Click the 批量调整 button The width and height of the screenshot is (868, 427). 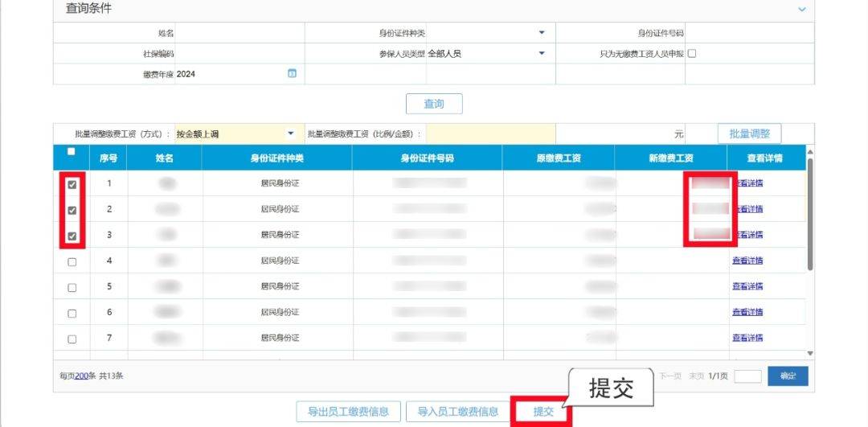point(750,133)
